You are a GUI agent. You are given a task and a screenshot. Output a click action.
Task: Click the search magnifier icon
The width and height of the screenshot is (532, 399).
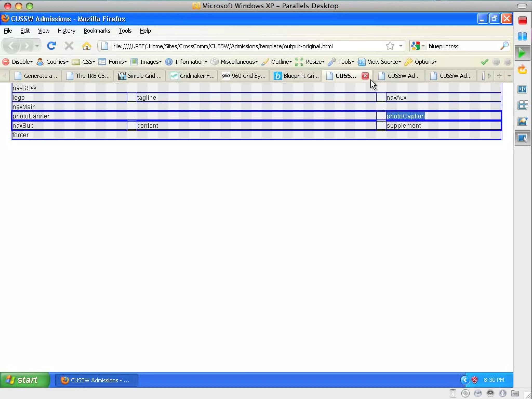[x=504, y=46]
